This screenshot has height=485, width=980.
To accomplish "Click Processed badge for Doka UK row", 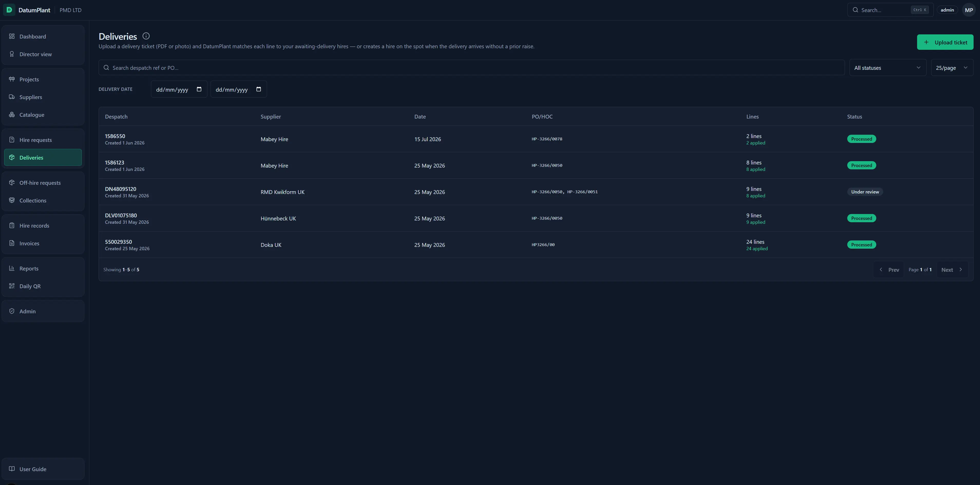I will point(861,245).
